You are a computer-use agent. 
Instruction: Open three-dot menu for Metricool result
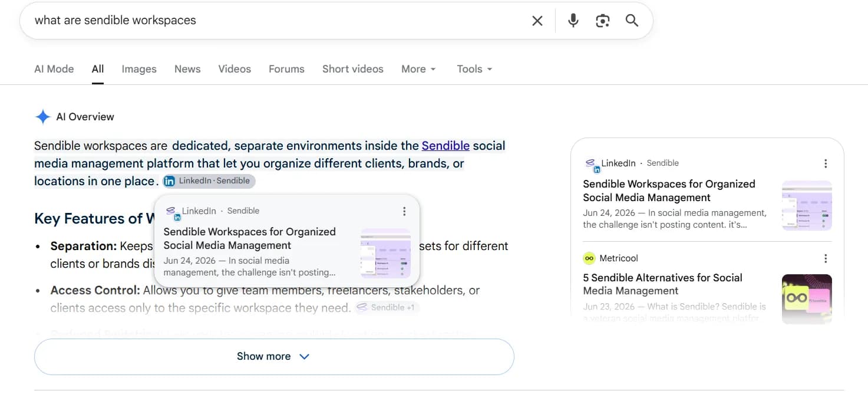tap(826, 258)
